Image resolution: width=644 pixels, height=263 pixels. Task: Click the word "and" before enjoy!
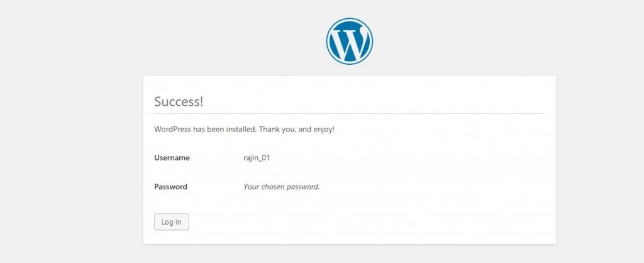(304, 130)
